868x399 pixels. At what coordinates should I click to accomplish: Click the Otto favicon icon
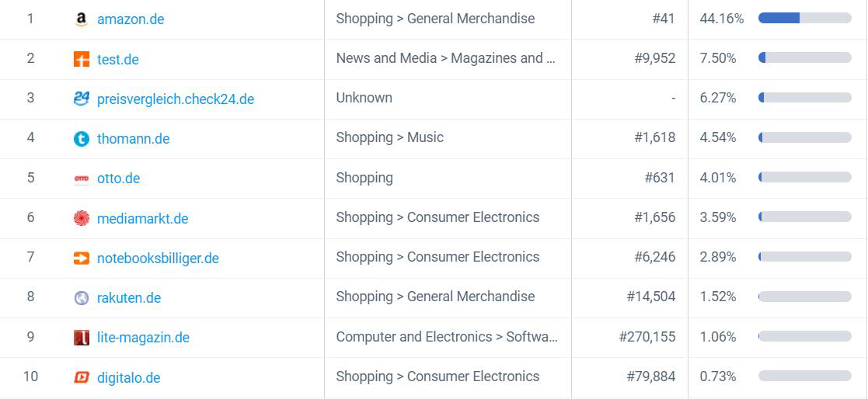(x=82, y=179)
